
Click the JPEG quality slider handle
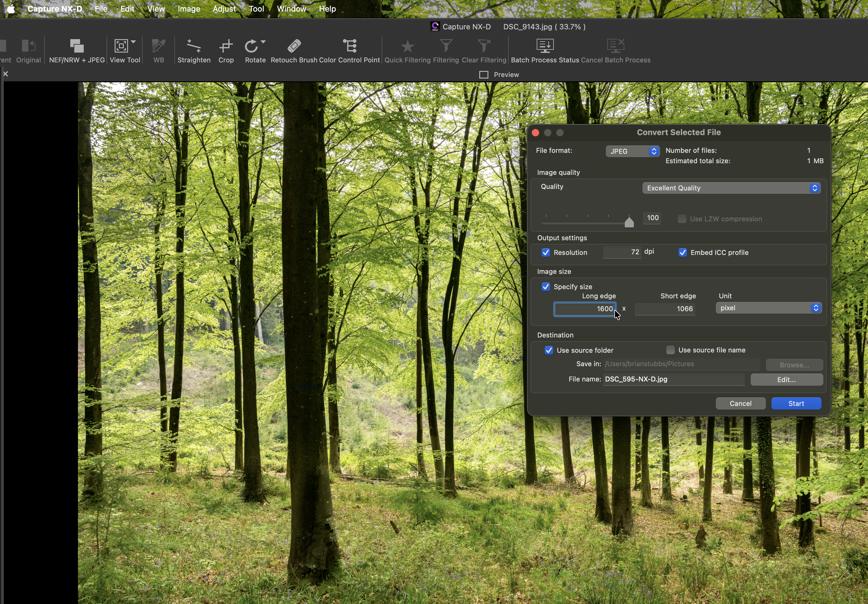[629, 223]
